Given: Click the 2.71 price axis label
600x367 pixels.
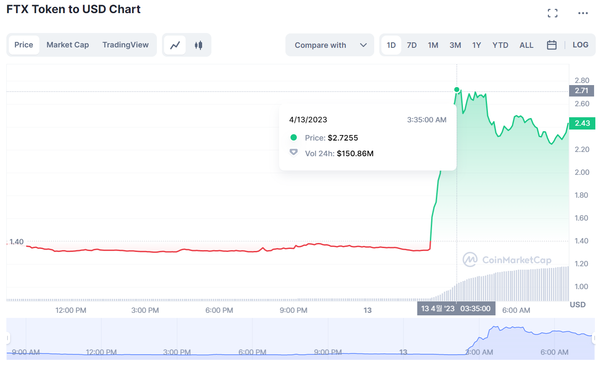Looking at the screenshot, I should [581, 91].
